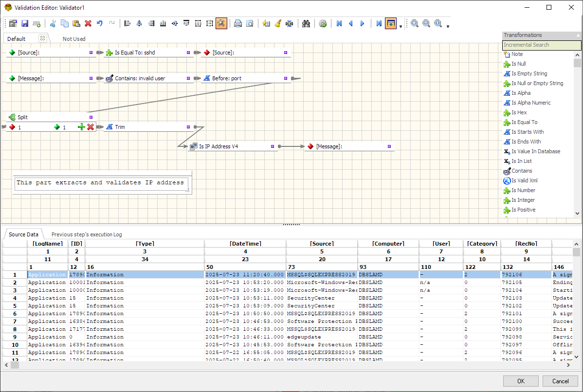Click the Save icon in the toolbar
Viewport: 583px width, 392px height.
tap(24, 23)
